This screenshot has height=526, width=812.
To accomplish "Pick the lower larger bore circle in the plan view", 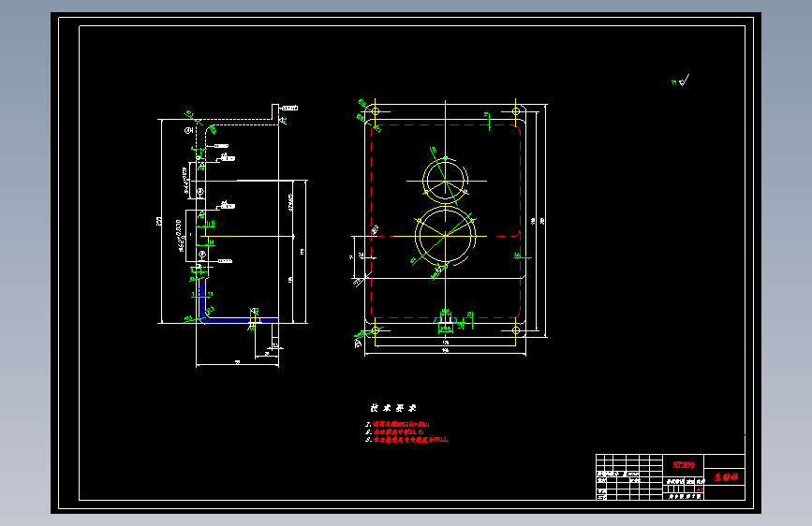I will (x=445, y=236).
